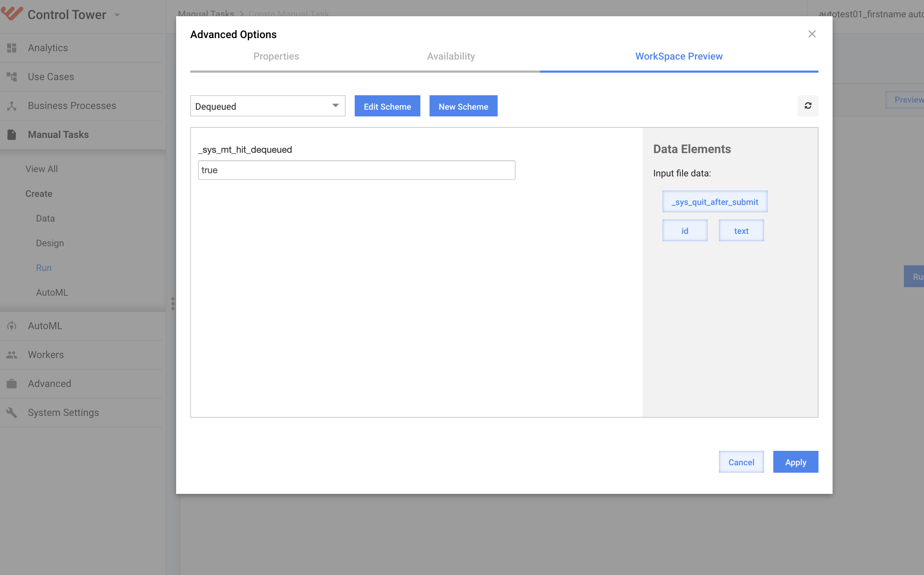The width and height of the screenshot is (924, 575).
Task: Click the Business Processes icon
Action: pyautogui.click(x=12, y=106)
